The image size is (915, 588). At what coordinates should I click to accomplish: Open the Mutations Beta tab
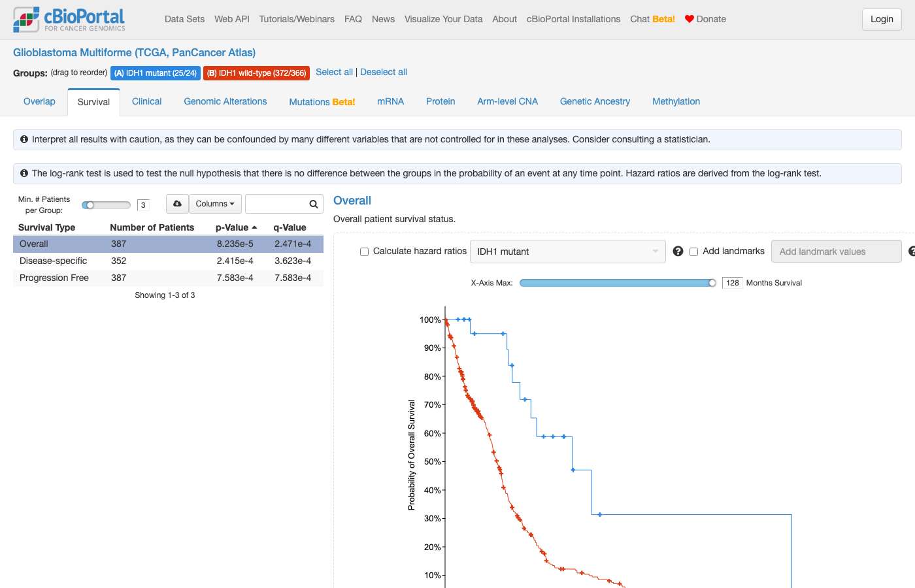(322, 102)
